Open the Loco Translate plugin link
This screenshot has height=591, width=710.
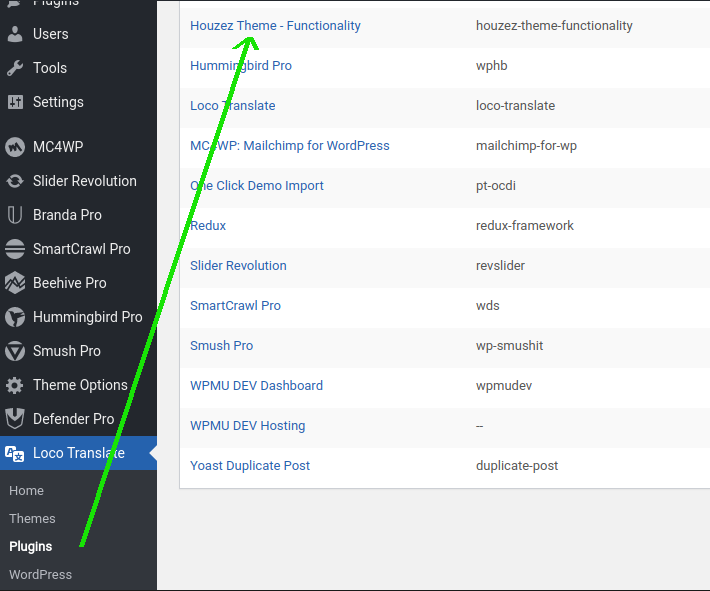[233, 106]
